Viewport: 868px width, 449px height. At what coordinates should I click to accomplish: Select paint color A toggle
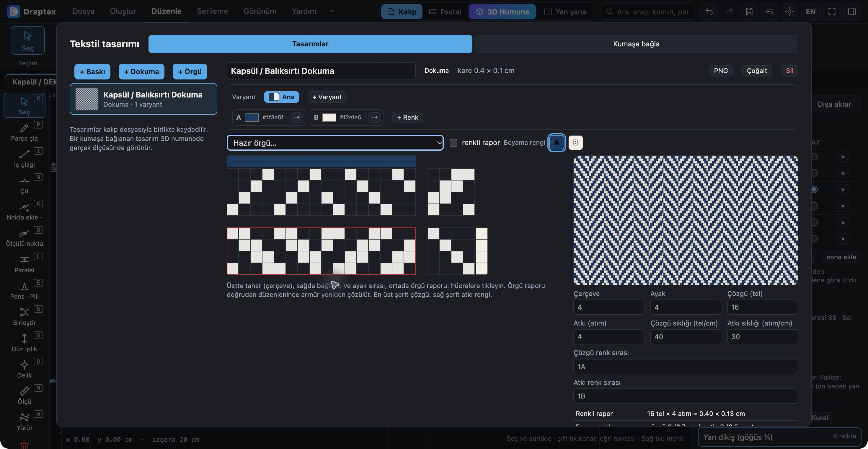pyautogui.click(x=557, y=143)
